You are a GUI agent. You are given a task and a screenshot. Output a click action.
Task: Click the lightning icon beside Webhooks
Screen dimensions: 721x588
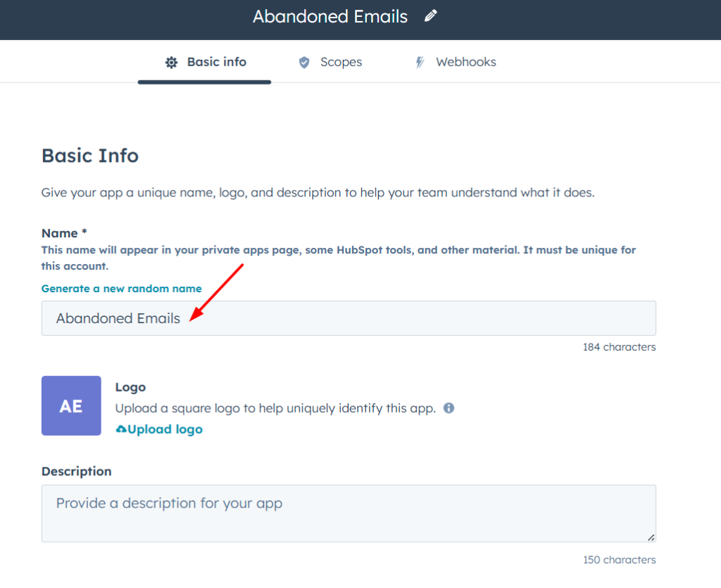pyautogui.click(x=420, y=62)
